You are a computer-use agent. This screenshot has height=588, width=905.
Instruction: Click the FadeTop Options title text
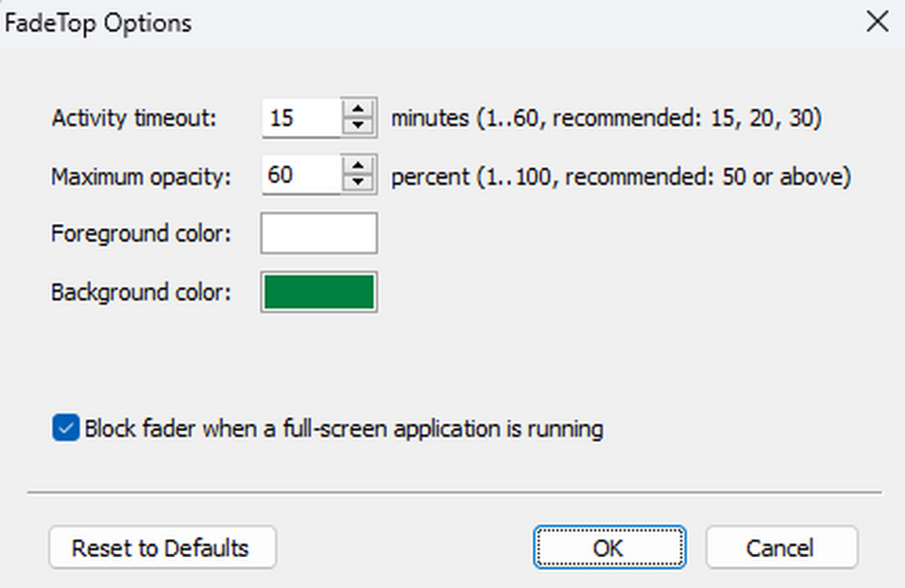(x=98, y=23)
